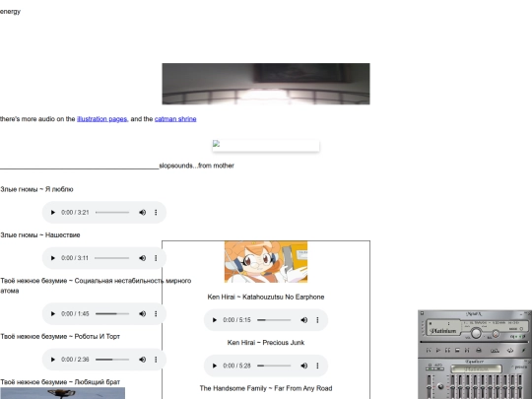Image resolution: width=532 pixels, height=399 pixels.
Task: Open more options on the 5:15 player
Action: coord(317,320)
